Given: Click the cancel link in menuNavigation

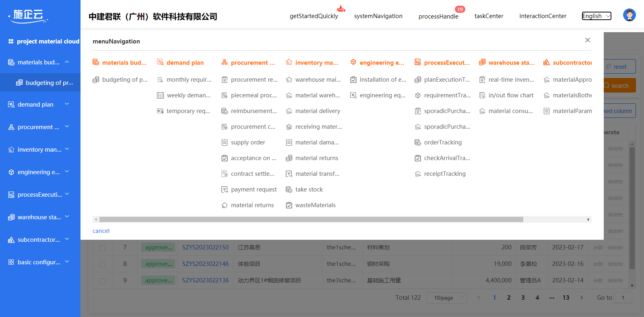Looking at the screenshot, I should click(101, 231).
